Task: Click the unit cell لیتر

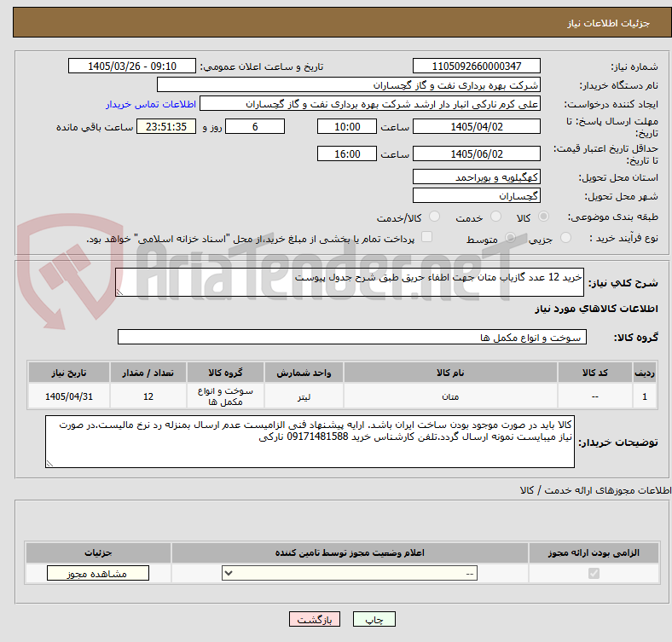Action: 304,396
